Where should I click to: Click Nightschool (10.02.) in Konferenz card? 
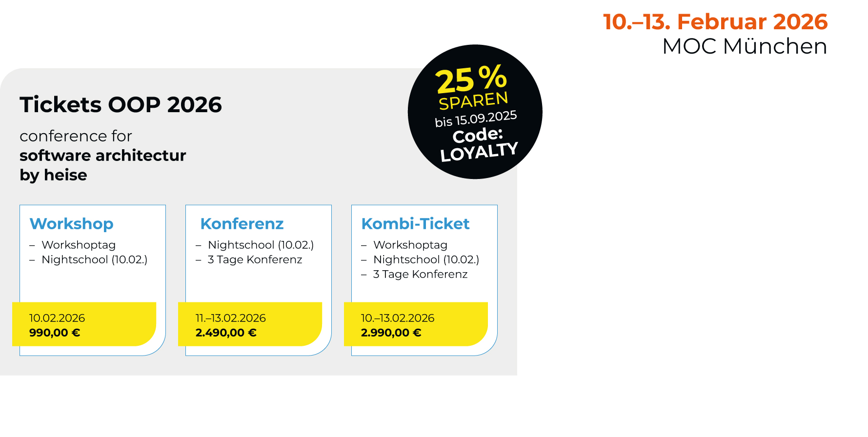[x=261, y=245]
